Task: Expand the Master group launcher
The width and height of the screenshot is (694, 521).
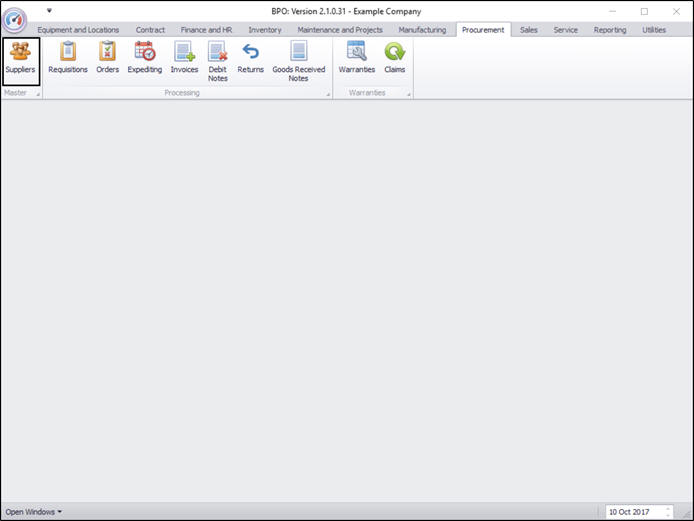Action: point(38,94)
